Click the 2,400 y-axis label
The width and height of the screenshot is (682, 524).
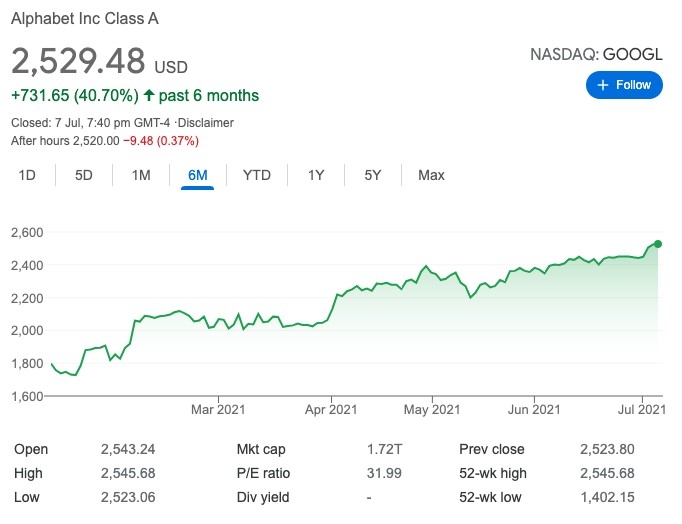coord(27,265)
